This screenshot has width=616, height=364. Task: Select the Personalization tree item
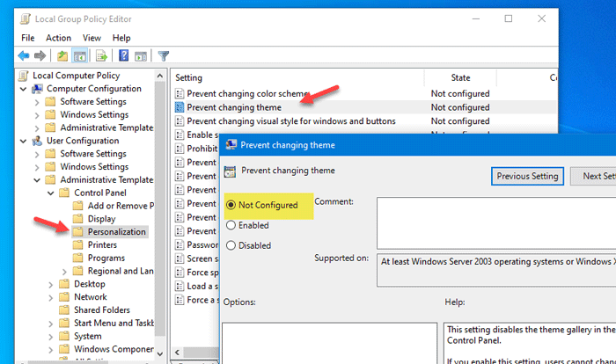pos(116,231)
